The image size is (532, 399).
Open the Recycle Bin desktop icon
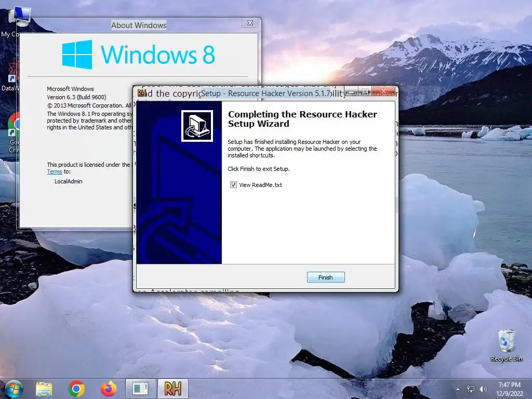coord(506,345)
